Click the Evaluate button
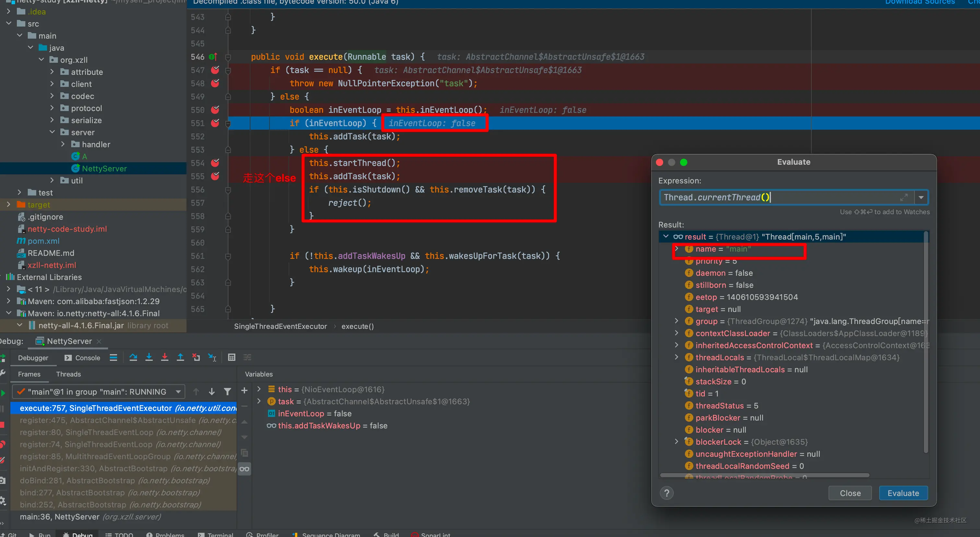 point(903,493)
